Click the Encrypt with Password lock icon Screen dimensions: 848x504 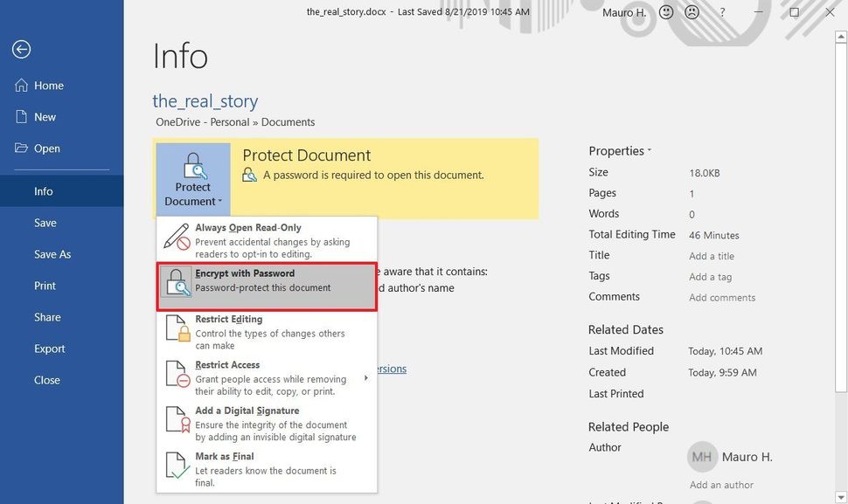point(175,284)
